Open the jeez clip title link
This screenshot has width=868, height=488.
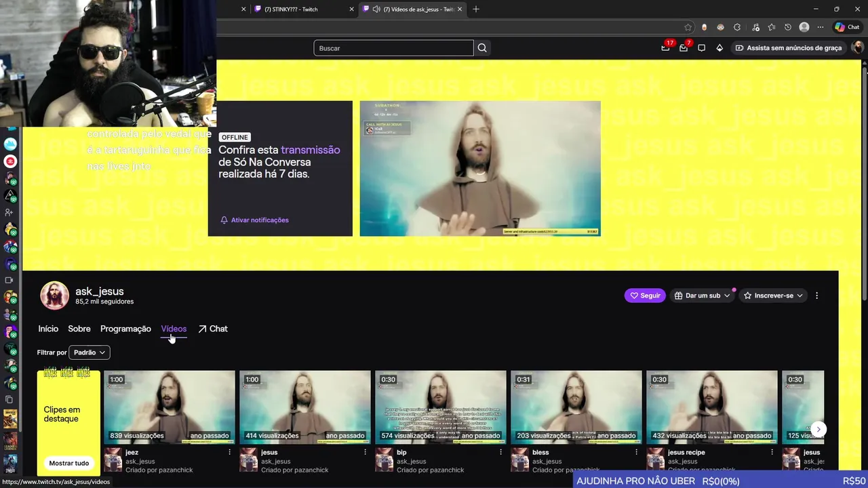132,452
